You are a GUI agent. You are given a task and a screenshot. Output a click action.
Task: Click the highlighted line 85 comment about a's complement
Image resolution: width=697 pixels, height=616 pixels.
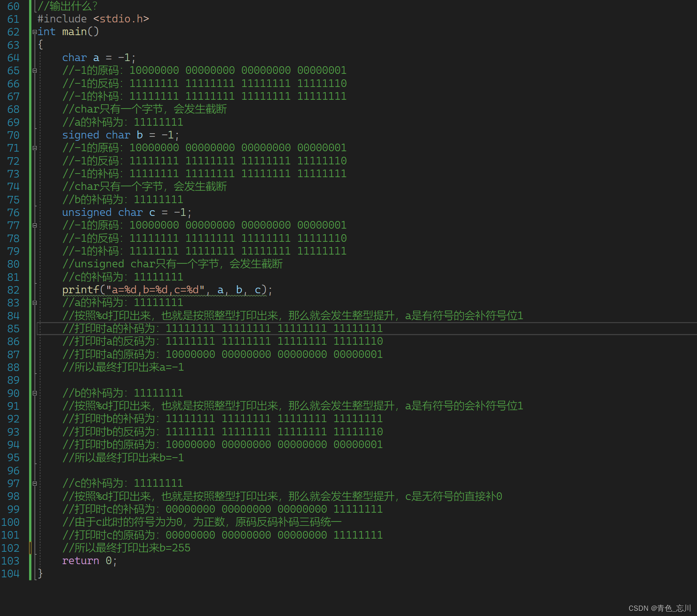(x=222, y=329)
